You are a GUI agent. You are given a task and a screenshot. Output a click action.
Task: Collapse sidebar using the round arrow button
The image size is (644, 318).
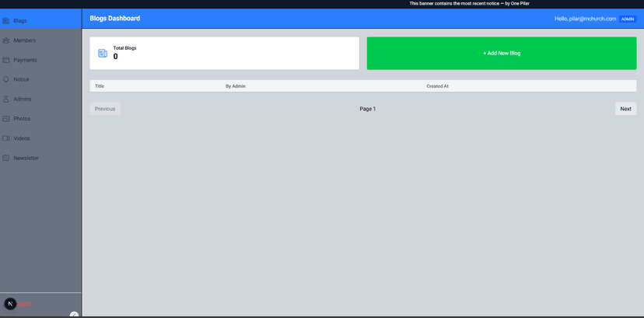coord(75,315)
